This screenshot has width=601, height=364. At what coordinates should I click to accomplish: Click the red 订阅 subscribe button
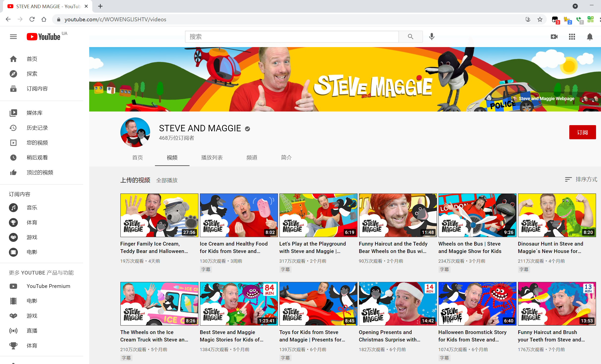(582, 132)
